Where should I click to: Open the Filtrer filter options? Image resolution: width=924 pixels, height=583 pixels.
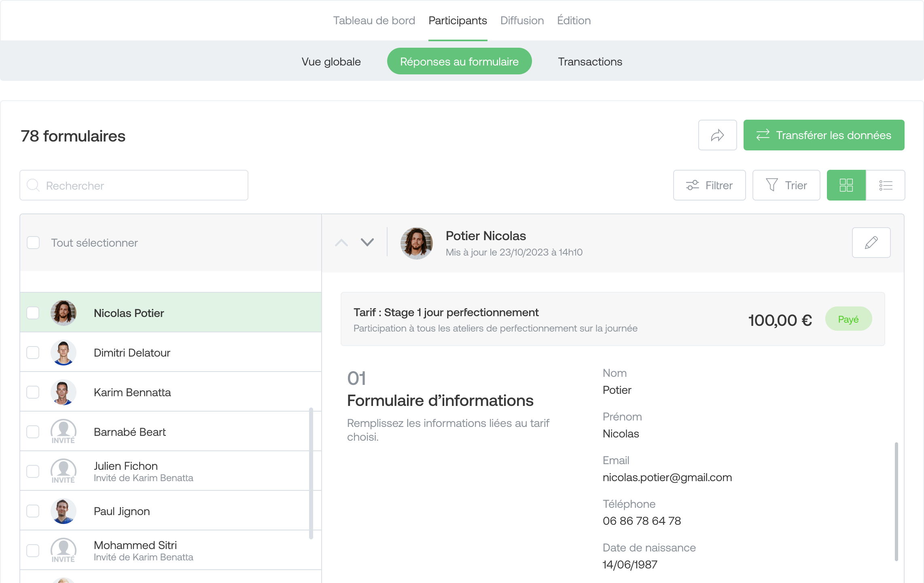point(709,185)
